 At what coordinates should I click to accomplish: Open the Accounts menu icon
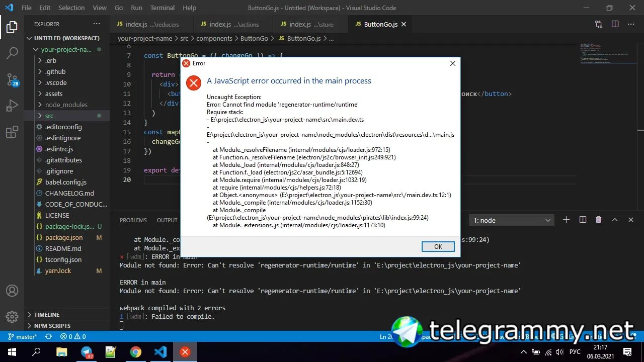click(12, 291)
